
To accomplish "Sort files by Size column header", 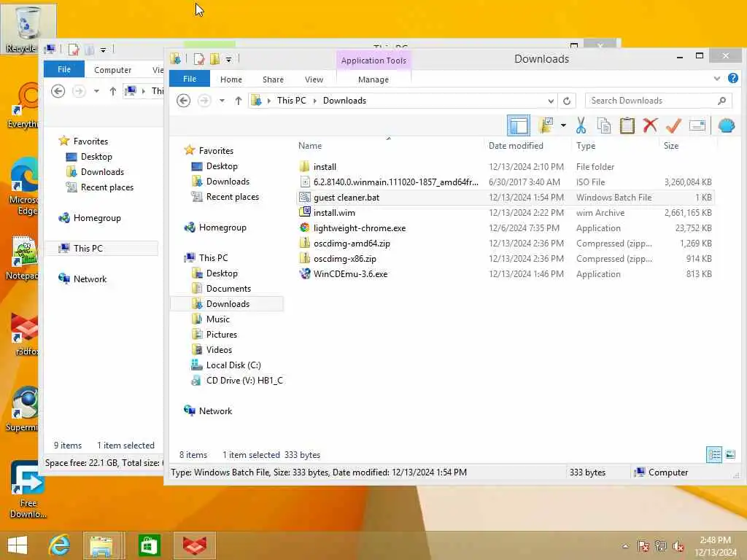I will (x=671, y=146).
